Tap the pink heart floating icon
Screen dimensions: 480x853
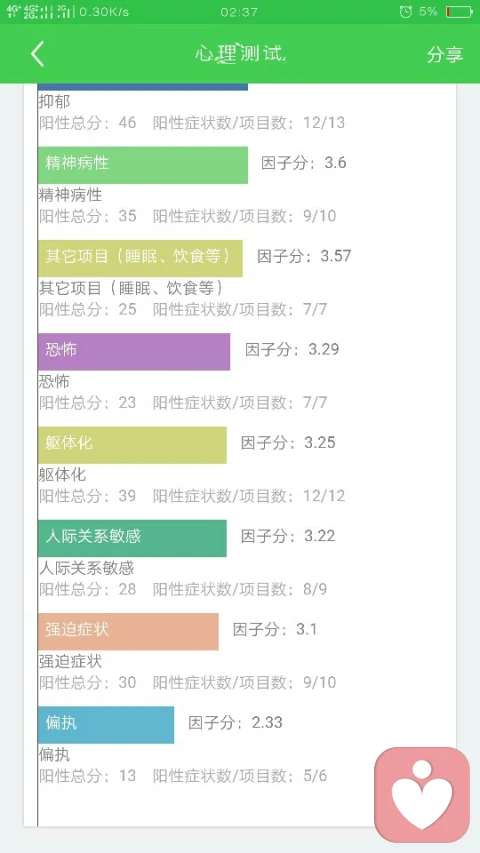pyautogui.click(x=422, y=794)
